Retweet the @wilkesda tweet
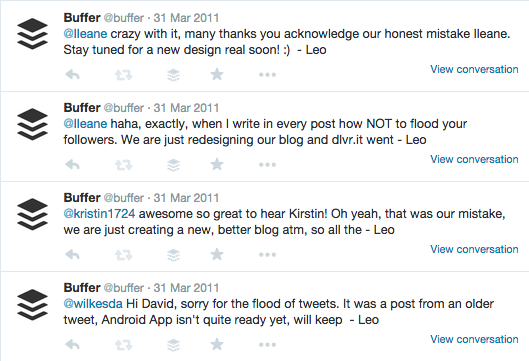The height and width of the screenshot is (361, 529). tap(123, 345)
